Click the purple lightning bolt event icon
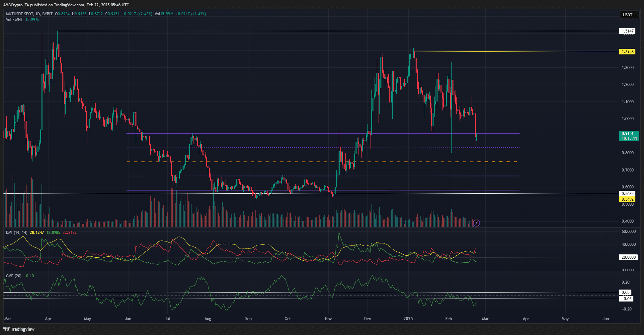644x335 pixels. pos(476,223)
